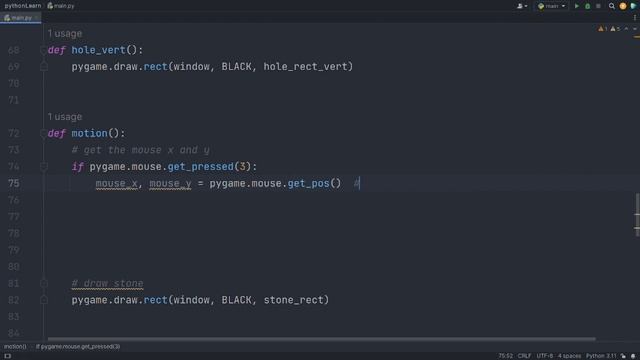640x360 pixels.
Task: Toggle the read-only lock icon in status bar
Action: 623,356
